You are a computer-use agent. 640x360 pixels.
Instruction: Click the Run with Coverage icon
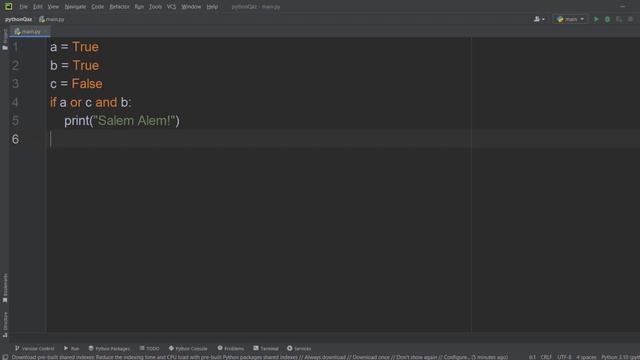[x=619, y=19]
